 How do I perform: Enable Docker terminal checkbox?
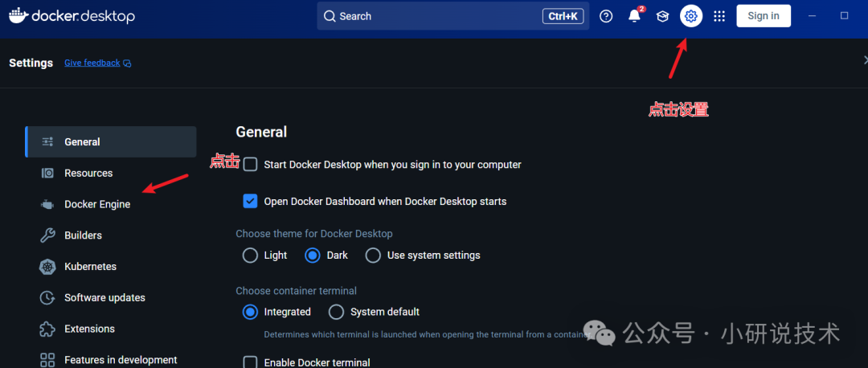(251, 362)
